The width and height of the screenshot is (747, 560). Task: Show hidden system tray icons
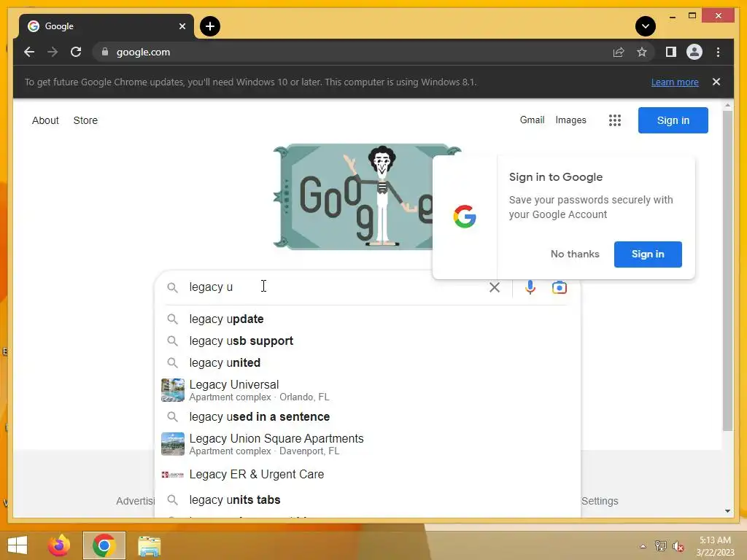(x=643, y=546)
